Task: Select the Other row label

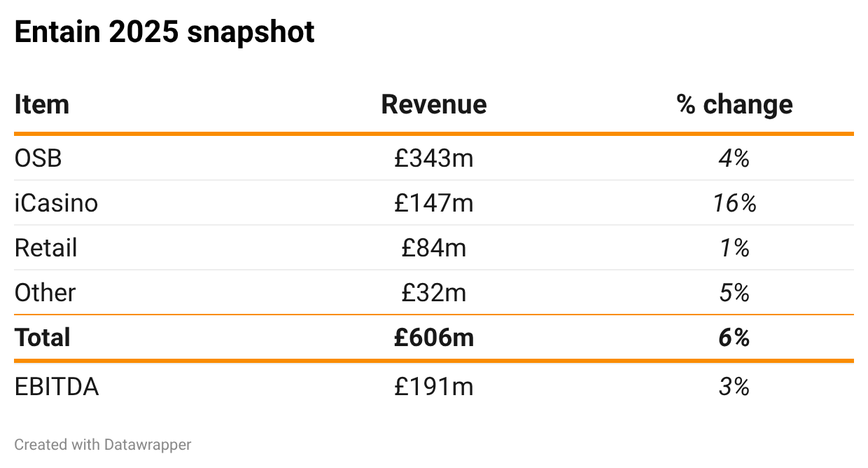Action: click(45, 293)
